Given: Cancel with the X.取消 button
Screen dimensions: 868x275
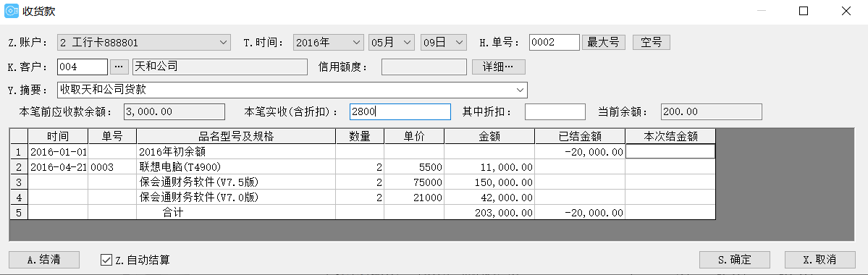Looking at the screenshot, I should tap(819, 260).
